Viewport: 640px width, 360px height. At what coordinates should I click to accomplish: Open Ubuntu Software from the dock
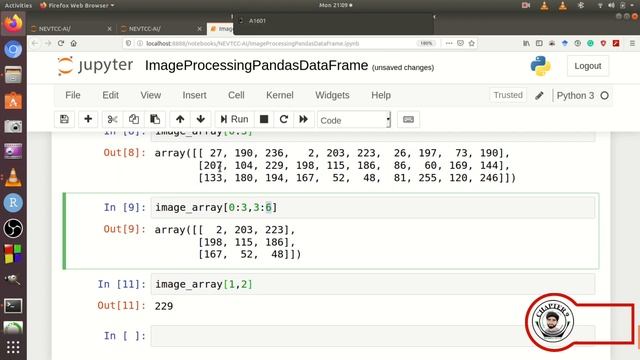[x=13, y=101]
